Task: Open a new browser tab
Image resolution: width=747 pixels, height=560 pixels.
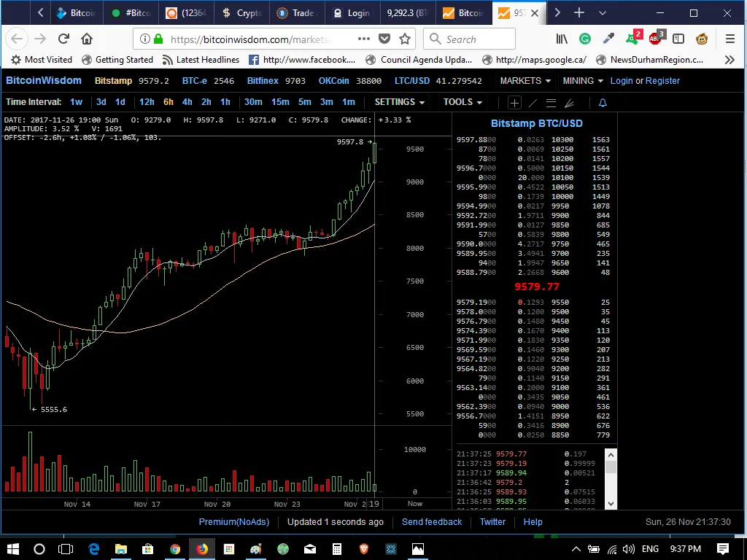Action: tap(579, 13)
